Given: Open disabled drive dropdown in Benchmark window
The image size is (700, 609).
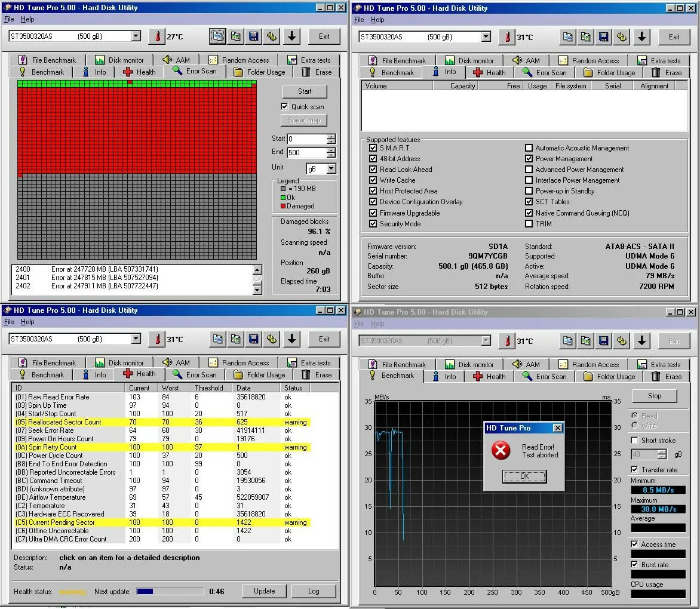Looking at the screenshot, I should 486,340.
